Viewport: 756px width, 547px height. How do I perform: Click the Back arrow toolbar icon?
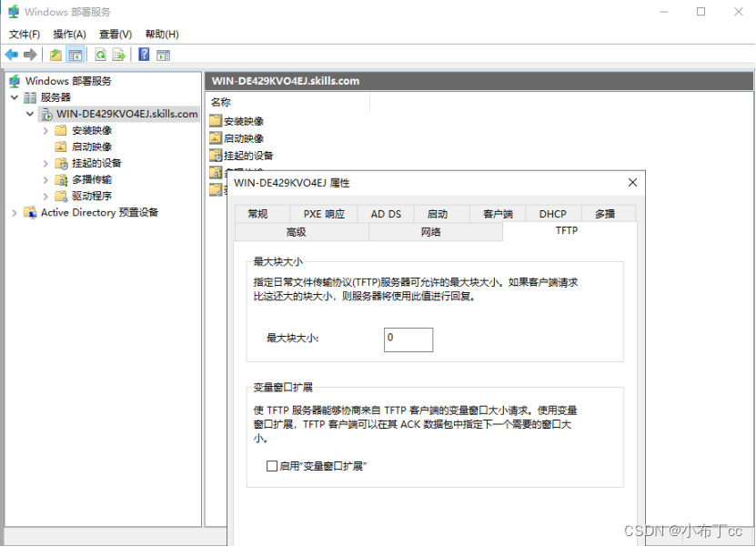pos(12,55)
